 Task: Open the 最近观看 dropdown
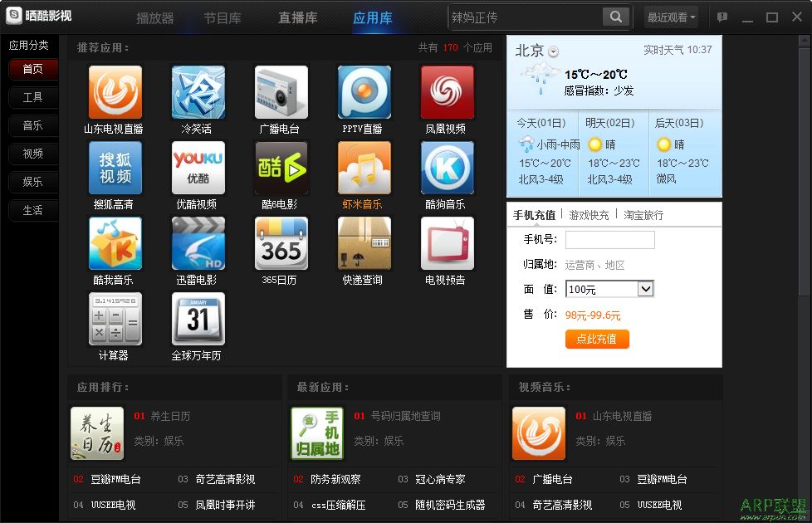coord(671,17)
